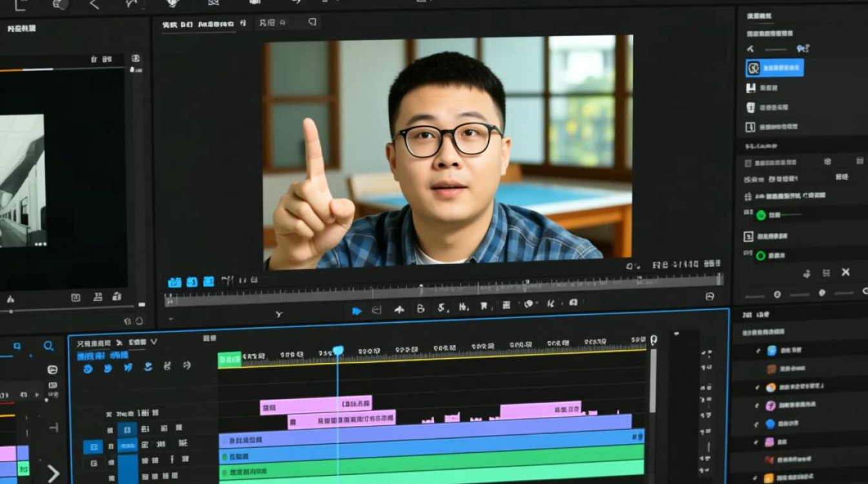Click the large right chevron at bottom left
The image size is (868, 484).
[53, 473]
